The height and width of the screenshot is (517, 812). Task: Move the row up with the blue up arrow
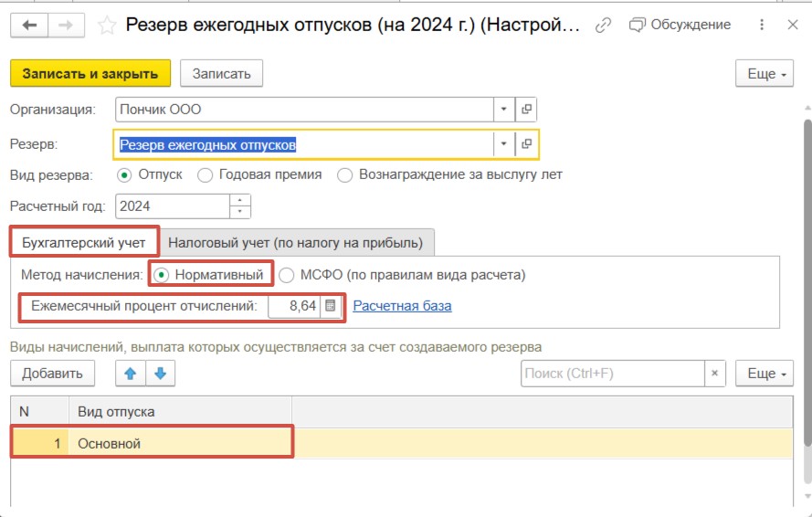point(131,374)
